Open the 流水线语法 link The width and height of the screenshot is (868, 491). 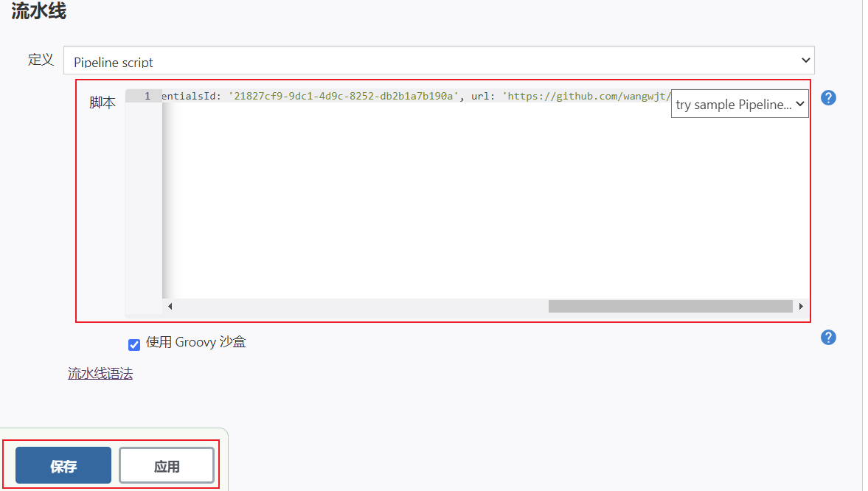[x=100, y=374]
